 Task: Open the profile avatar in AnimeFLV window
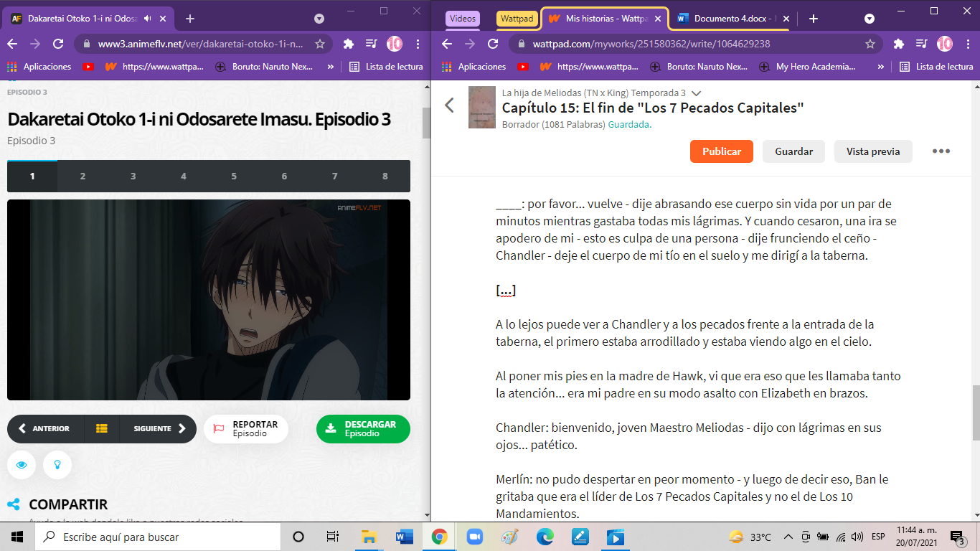pos(395,44)
